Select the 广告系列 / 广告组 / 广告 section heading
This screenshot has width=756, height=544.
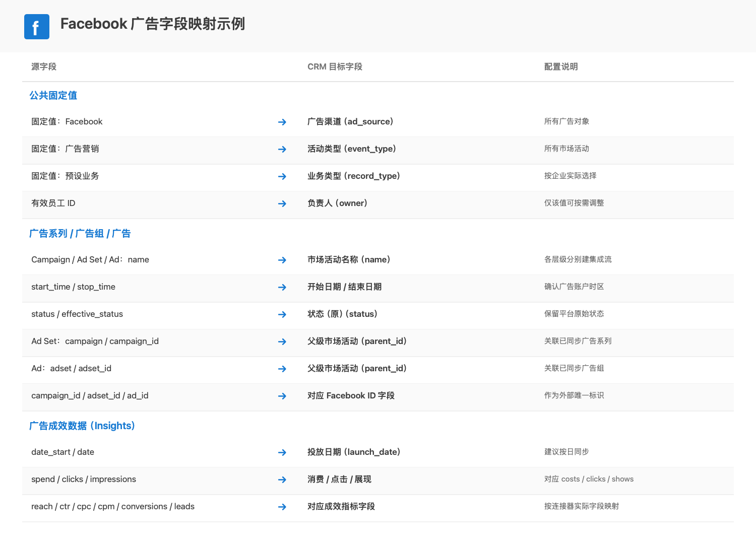(x=80, y=233)
